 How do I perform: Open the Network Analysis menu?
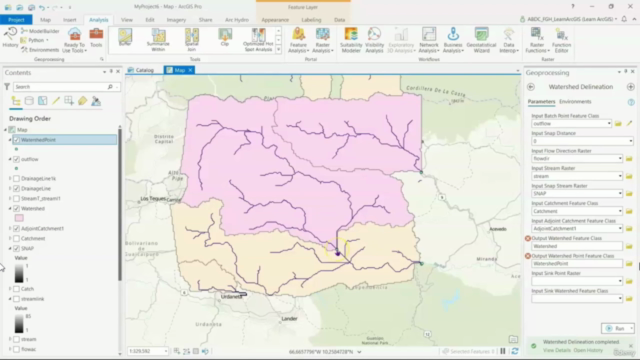point(429,40)
